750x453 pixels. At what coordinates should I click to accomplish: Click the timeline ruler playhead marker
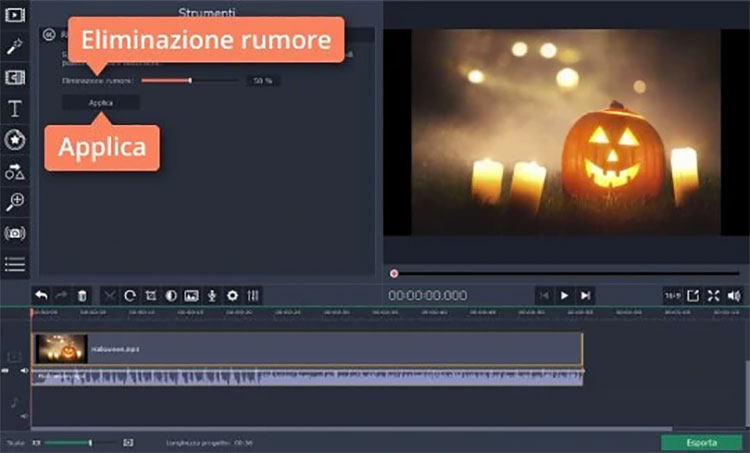pos(32,312)
